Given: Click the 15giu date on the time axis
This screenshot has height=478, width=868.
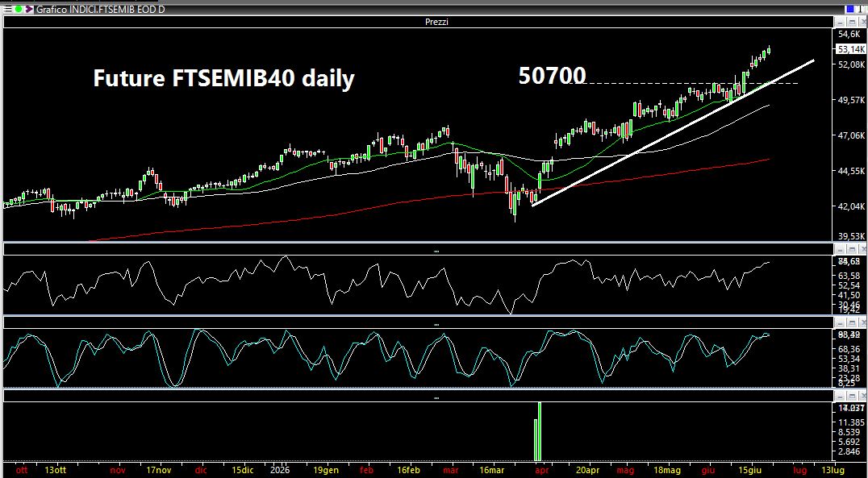Looking at the screenshot, I should [750, 470].
